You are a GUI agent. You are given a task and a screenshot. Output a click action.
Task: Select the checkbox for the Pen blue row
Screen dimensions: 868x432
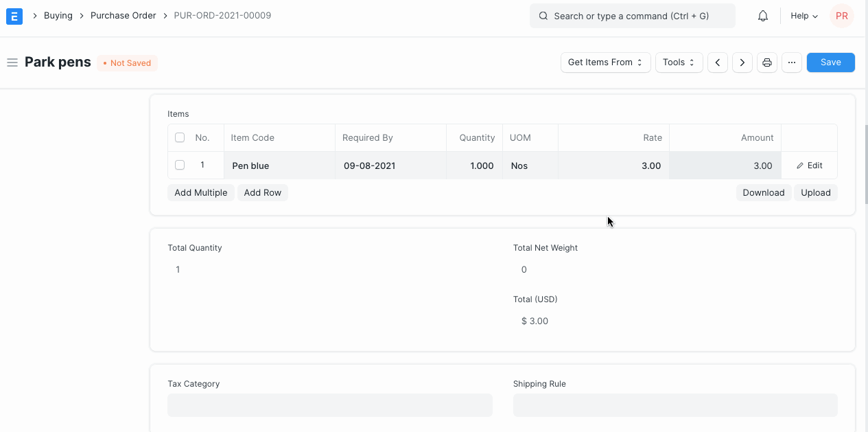click(180, 165)
